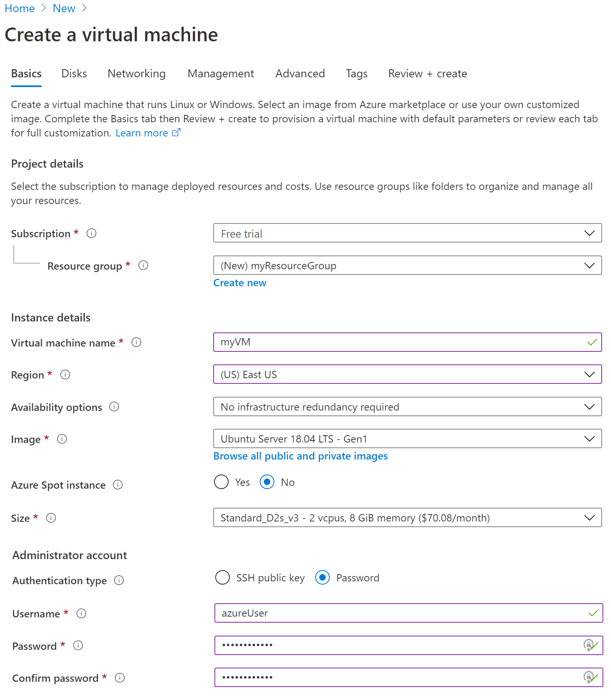
Task: Select Password authentication type
Action: click(322, 577)
